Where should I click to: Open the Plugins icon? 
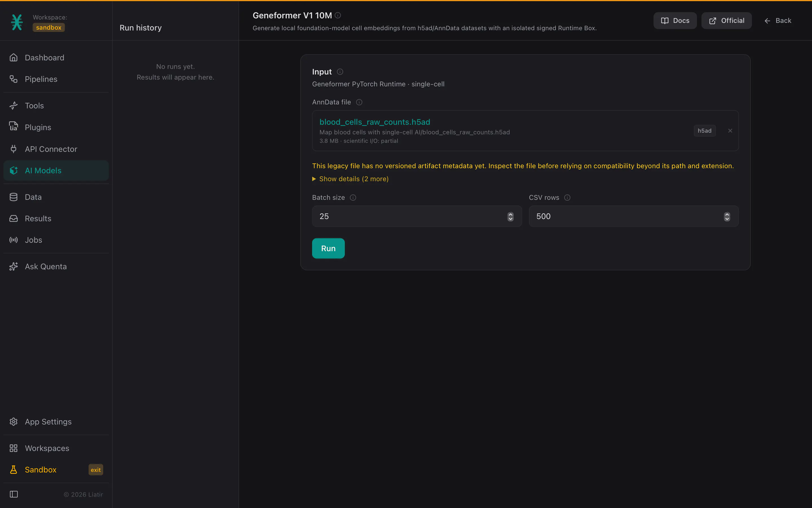click(x=14, y=126)
